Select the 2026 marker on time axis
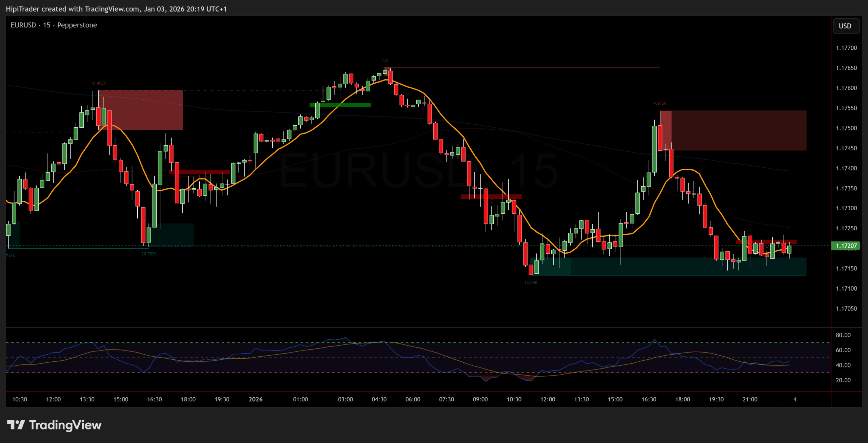This screenshot has height=443, width=868. pyautogui.click(x=255, y=399)
